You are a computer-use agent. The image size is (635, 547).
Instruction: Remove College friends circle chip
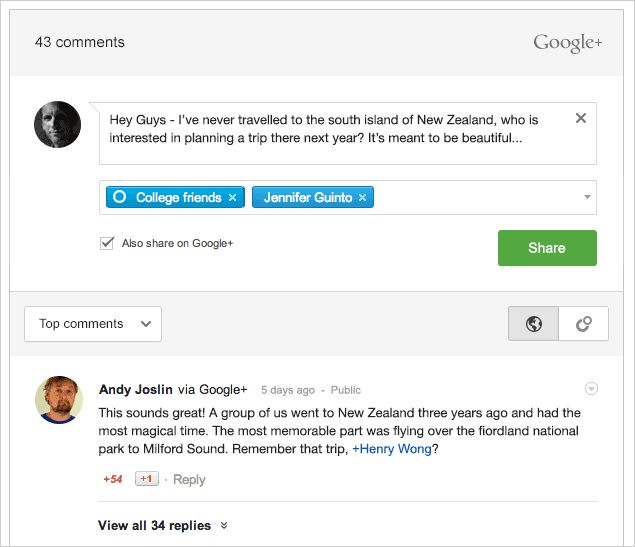tap(232, 198)
